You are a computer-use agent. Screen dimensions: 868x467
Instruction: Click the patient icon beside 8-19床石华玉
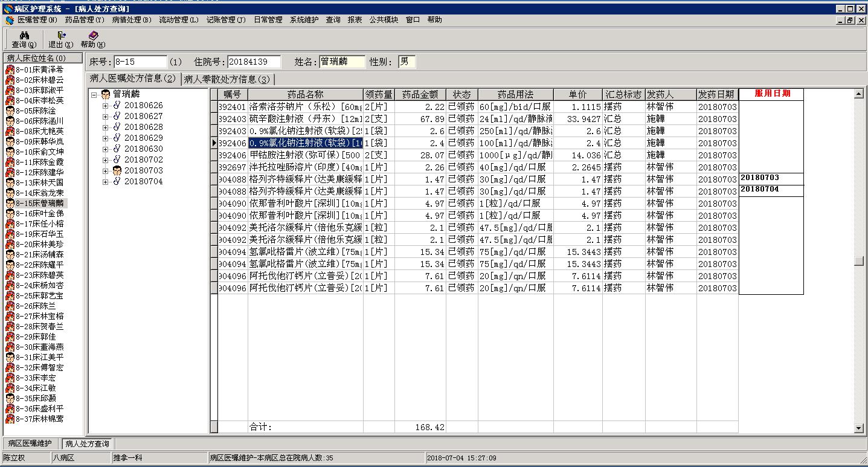pos(10,234)
